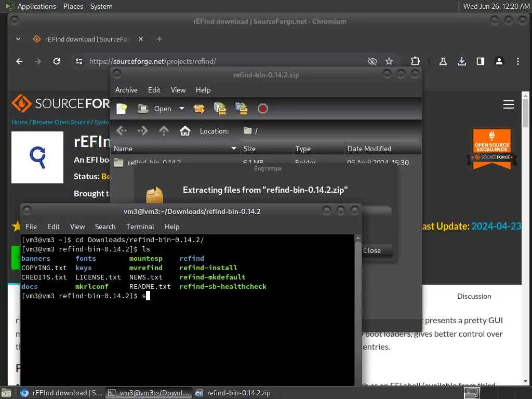Screen dimensions: 532x399
Task: Click the Open Source Excellence badge
Action: 492,149
